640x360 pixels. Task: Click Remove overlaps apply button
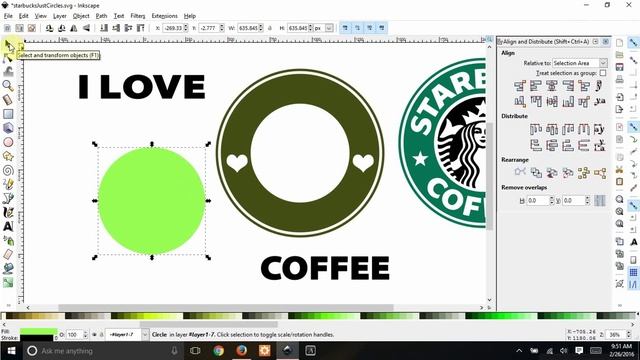click(x=600, y=200)
